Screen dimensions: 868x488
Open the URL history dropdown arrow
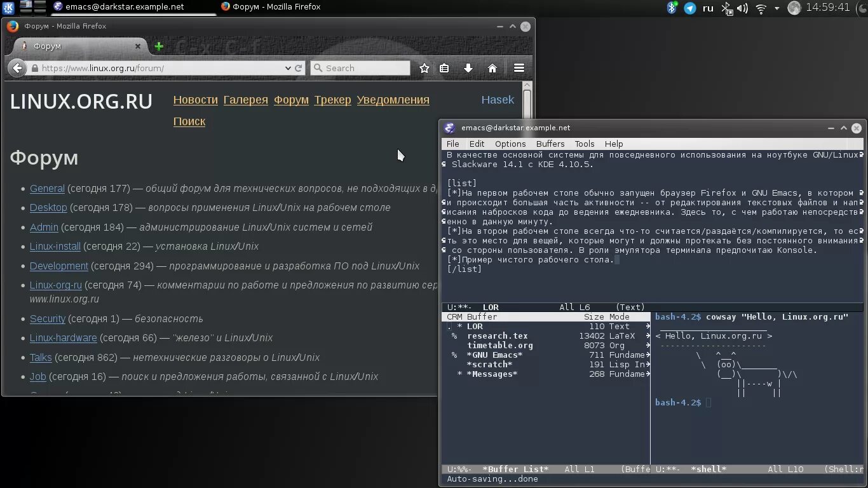(x=288, y=68)
